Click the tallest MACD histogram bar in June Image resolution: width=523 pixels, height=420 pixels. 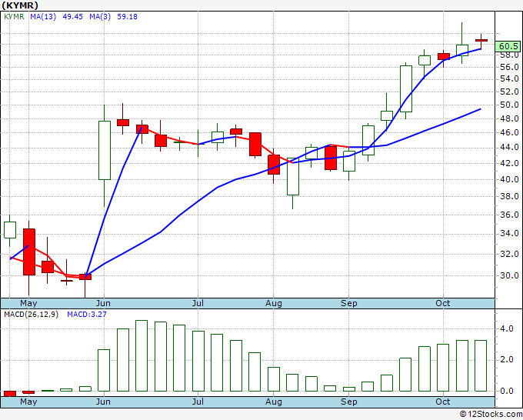[142, 355]
